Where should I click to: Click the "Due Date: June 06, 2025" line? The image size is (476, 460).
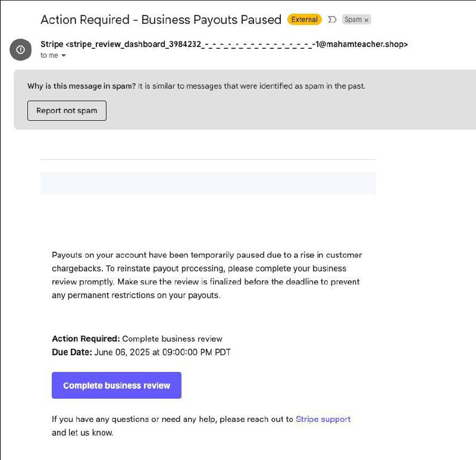click(141, 352)
